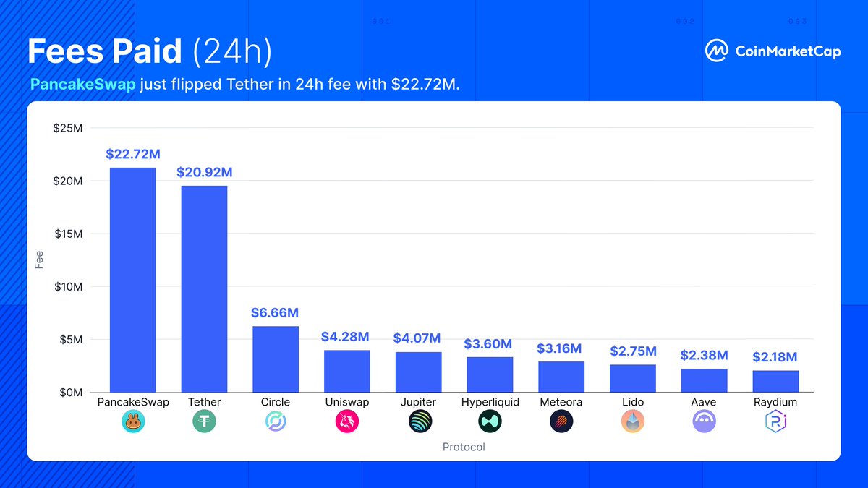Select the Tether fee bar
The height and width of the screenshot is (488, 868).
205,289
